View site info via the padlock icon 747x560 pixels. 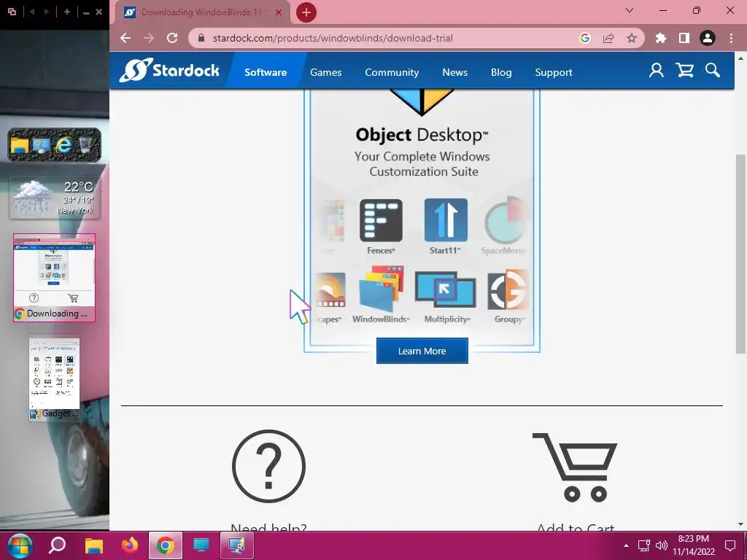coord(201,38)
